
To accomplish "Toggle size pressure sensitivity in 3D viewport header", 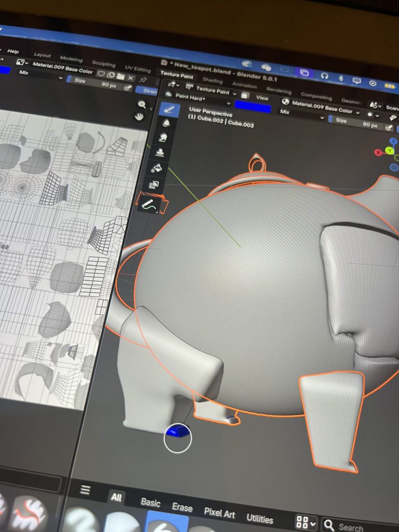I will (390, 126).
